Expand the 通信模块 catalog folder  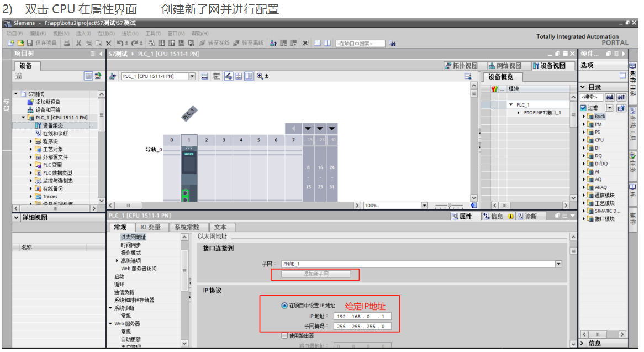coord(584,195)
